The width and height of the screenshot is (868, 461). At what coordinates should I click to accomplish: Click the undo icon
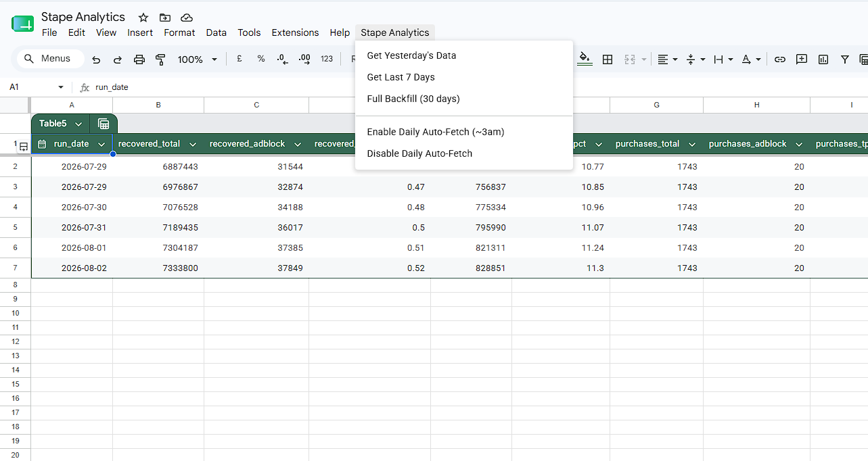[96, 59]
